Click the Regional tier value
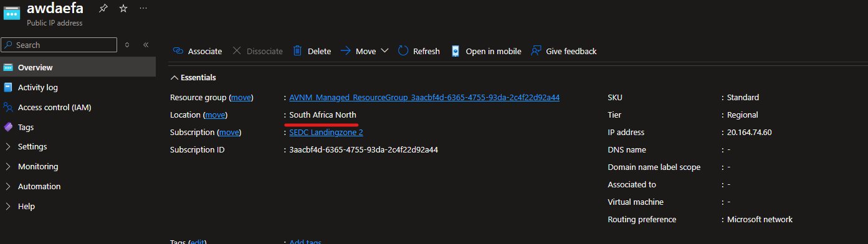Image resolution: width=868 pixels, height=244 pixels. pos(743,115)
